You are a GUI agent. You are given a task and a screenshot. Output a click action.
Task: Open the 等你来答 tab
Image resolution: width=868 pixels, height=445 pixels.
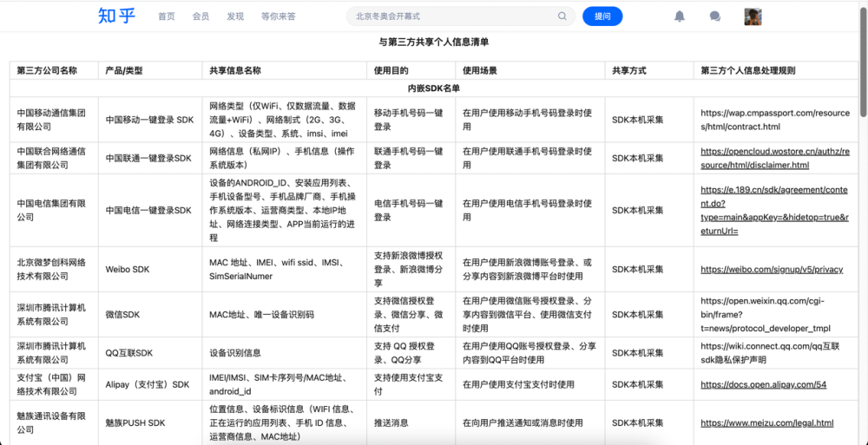(x=278, y=16)
